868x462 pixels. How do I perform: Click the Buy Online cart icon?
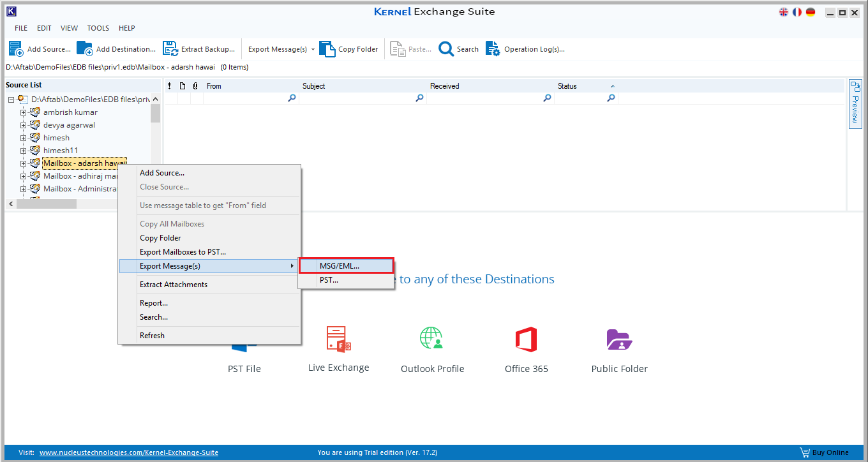pyautogui.click(x=805, y=452)
